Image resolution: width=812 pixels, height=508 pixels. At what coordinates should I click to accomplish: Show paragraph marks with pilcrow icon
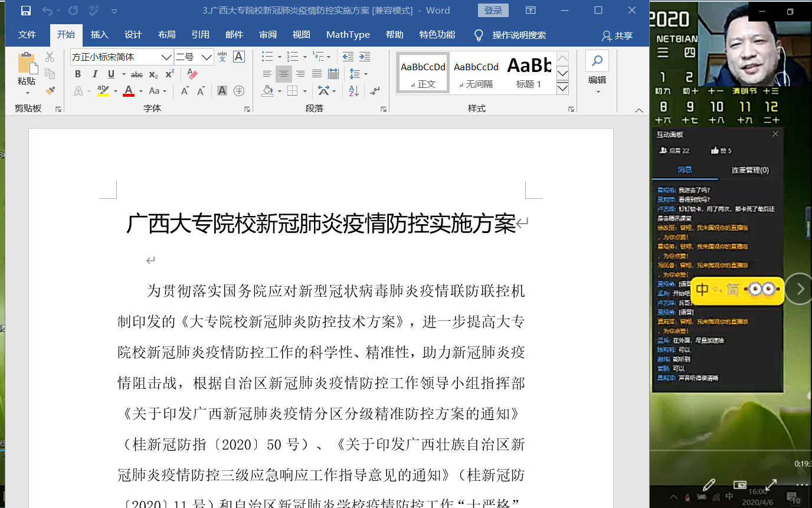(375, 91)
